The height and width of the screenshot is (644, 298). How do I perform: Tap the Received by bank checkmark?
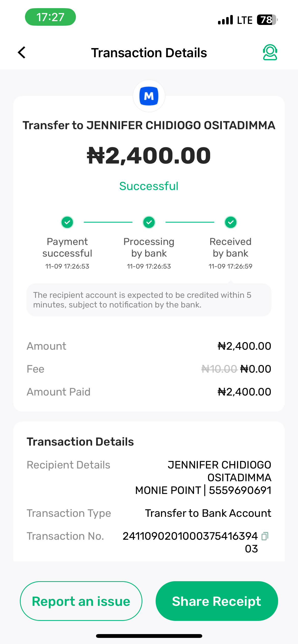[231, 222]
